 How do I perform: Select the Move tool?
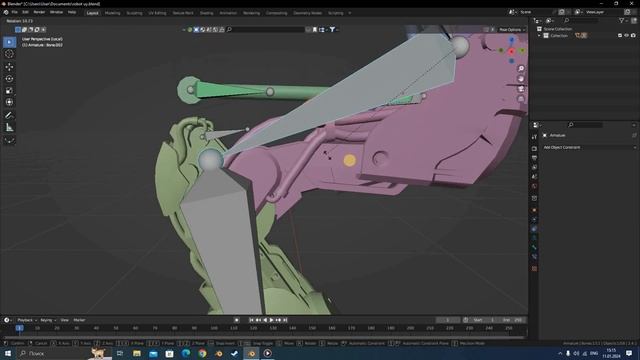[9, 67]
